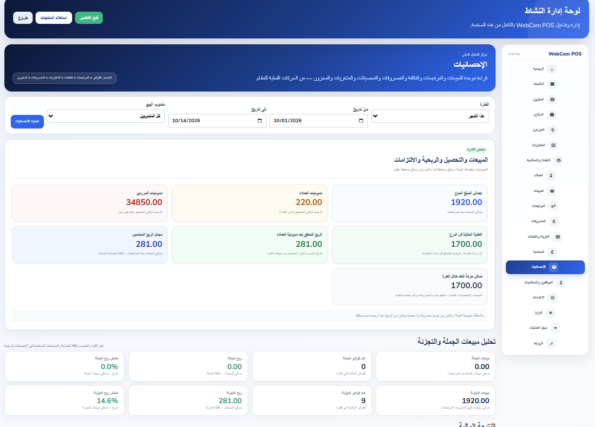Click the wholesale invoice count 0 value
Viewport: 595px width, 427px height.
click(x=364, y=367)
